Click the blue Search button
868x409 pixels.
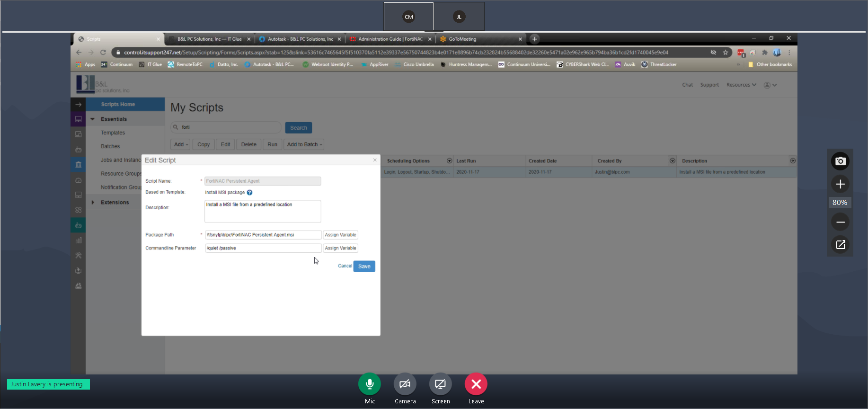[x=299, y=128]
